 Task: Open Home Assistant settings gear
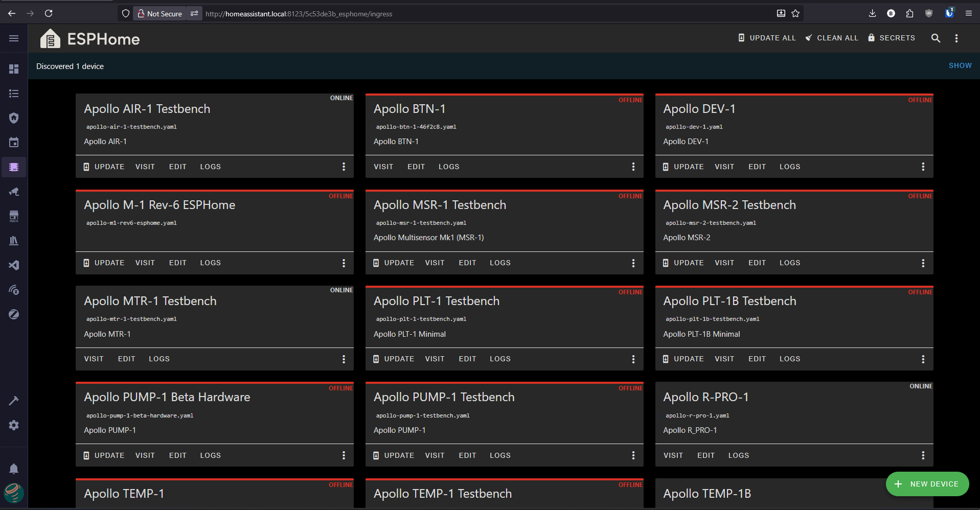click(x=14, y=425)
